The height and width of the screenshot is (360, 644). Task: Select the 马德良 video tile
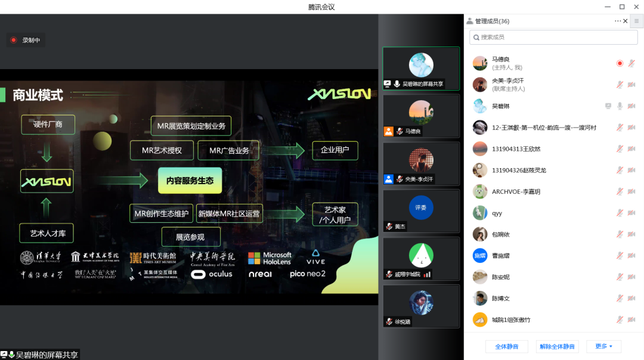pyautogui.click(x=421, y=116)
